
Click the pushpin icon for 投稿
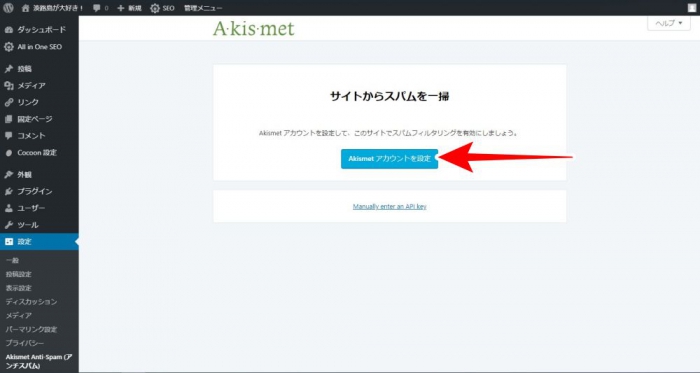[x=8, y=69]
